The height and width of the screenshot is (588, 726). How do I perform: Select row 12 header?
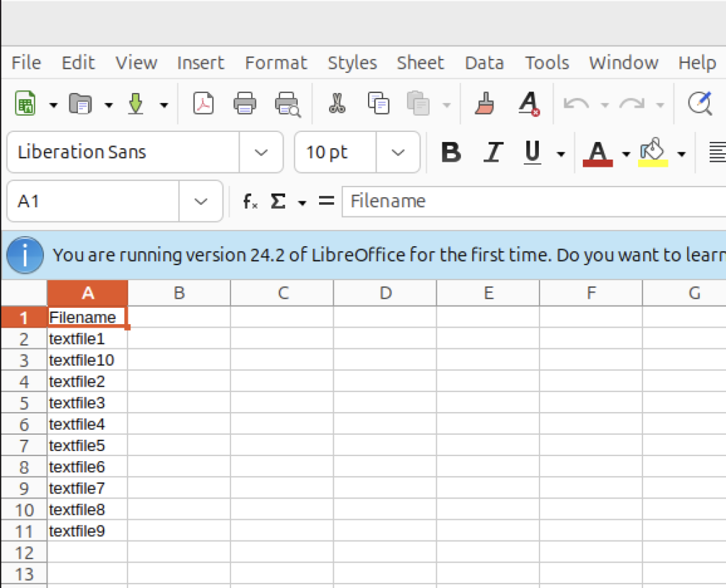click(x=23, y=553)
